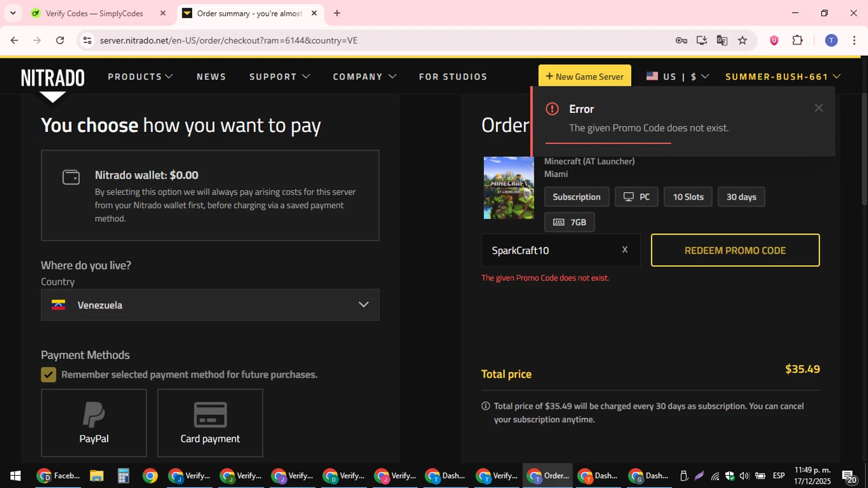Reload the current page
The image size is (868, 488).
pyautogui.click(x=60, y=40)
